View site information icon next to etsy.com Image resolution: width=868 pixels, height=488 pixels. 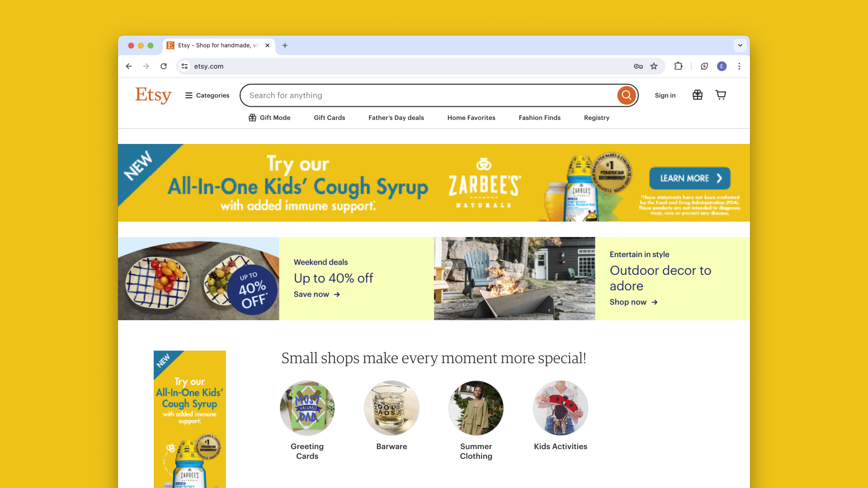[184, 66]
